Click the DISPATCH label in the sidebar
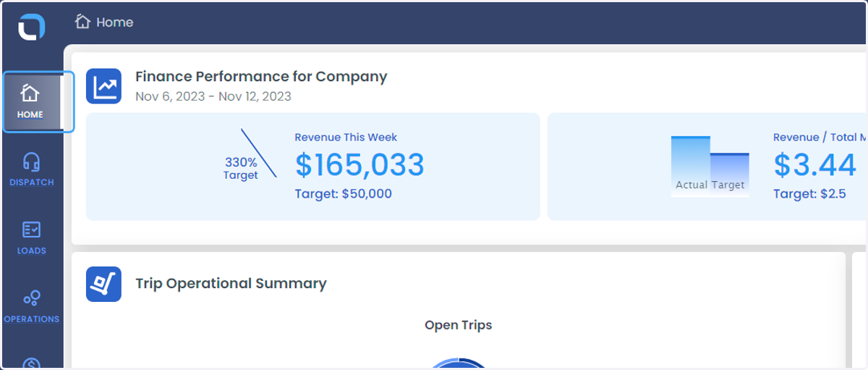Screen dimensions: 868x370 [32, 182]
